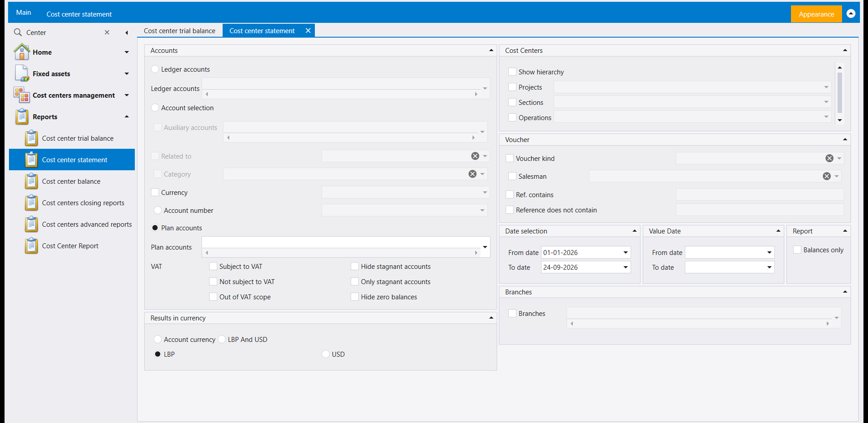Open the To date dropdown in Date selection
The width and height of the screenshot is (868, 423).
click(x=626, y=267)
